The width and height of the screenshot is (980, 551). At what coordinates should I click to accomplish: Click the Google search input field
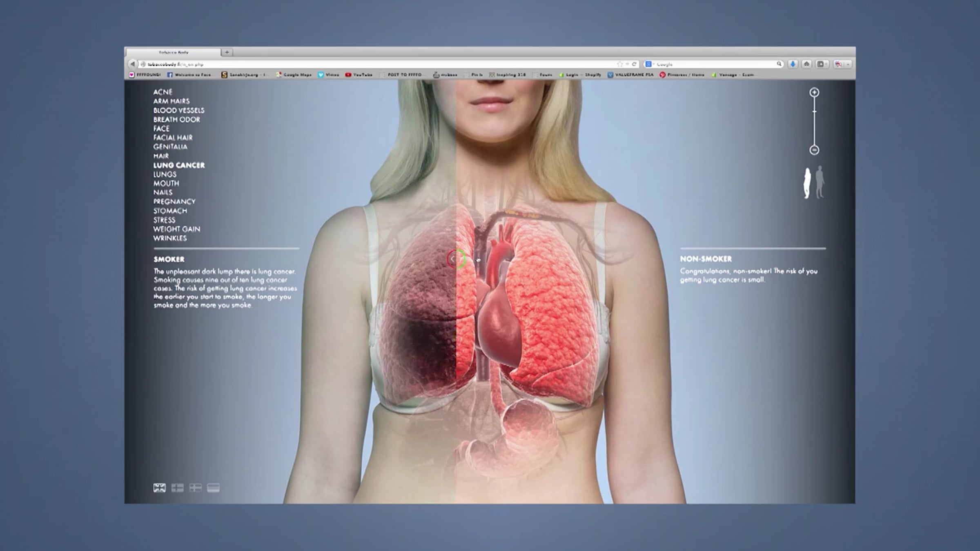[715, 64]
